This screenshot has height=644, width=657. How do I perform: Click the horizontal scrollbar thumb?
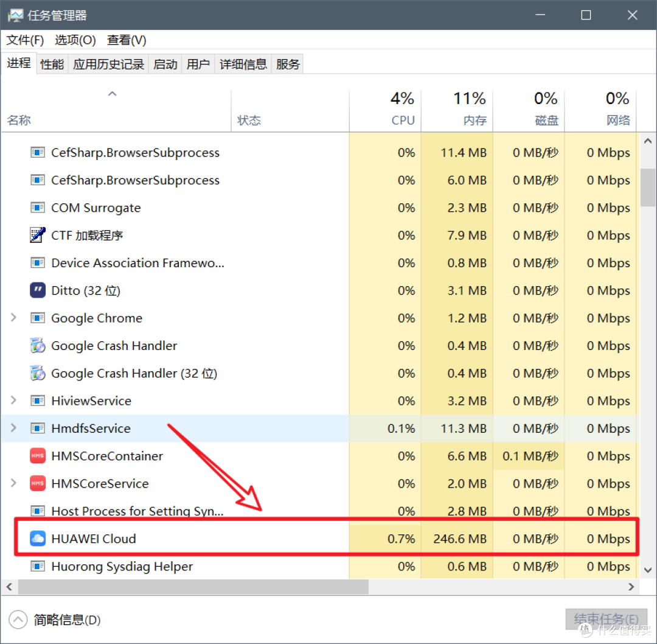tap(193, 587)
